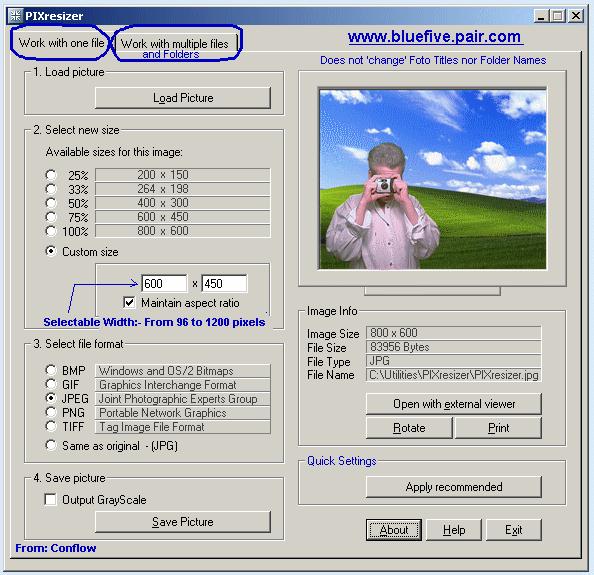This screenshot has height=575, width=594.
Task: Close the PIXresizer window
Action: pos(576,16)
